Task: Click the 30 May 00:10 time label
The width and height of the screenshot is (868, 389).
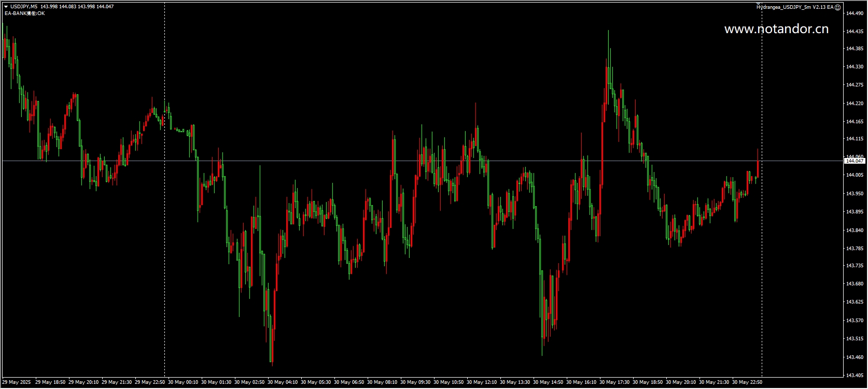Action: pyautogui.click(x=183, y=382)
